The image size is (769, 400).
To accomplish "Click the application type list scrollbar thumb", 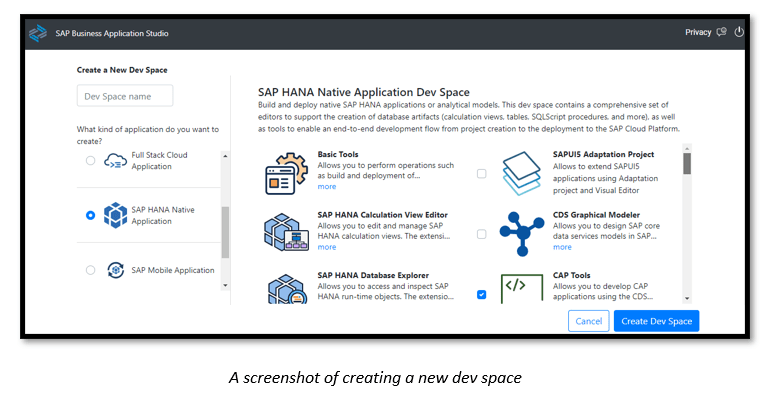I will pos(225,232).
